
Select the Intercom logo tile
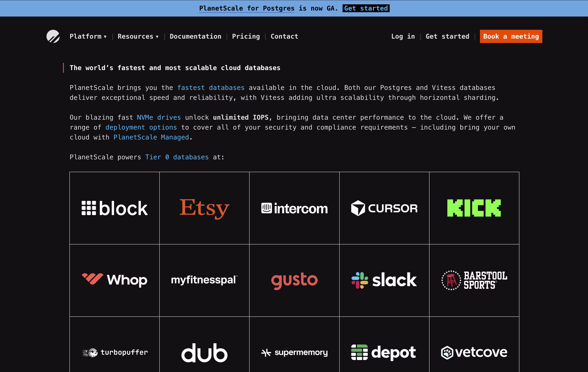(x=294, y=208)
